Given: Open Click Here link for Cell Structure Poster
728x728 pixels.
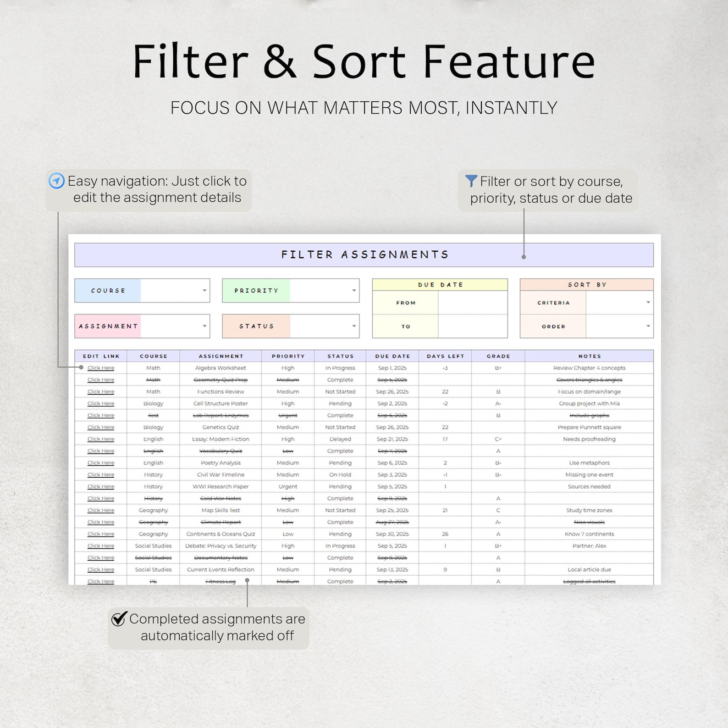Looking at the screenshot, I should 101,404.
